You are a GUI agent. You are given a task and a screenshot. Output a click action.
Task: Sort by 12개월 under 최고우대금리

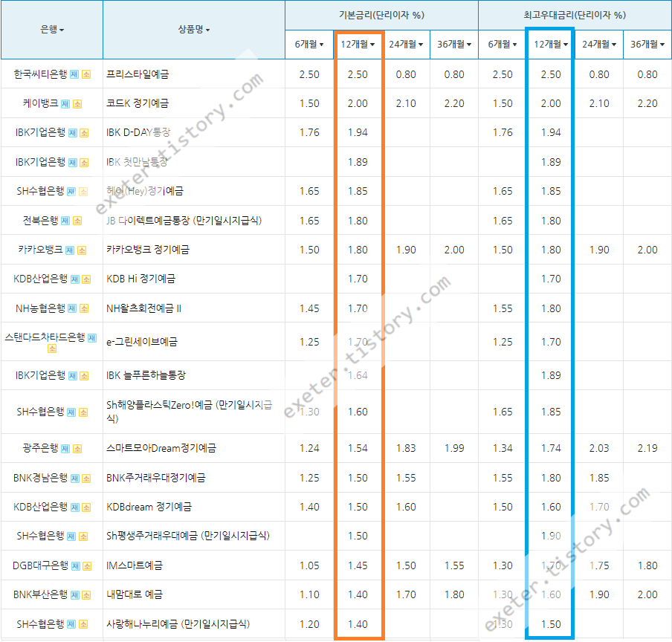pos(551,44)
